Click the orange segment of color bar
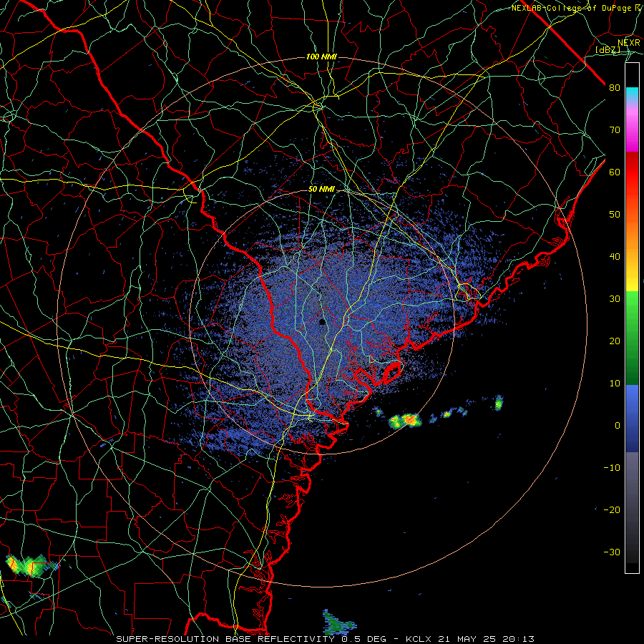 coord(632,234)
